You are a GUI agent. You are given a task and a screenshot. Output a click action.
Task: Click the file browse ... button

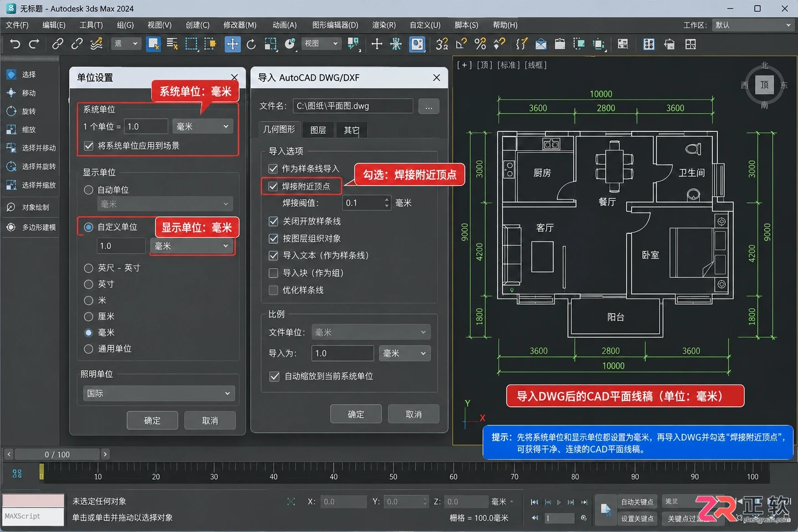click(x=429, y=106)
